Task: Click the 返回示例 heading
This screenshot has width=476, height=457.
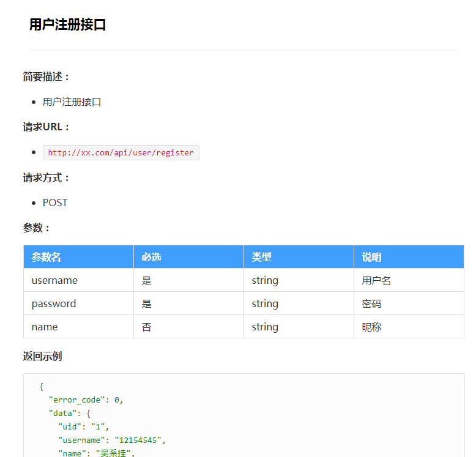Action: point(42,356)
